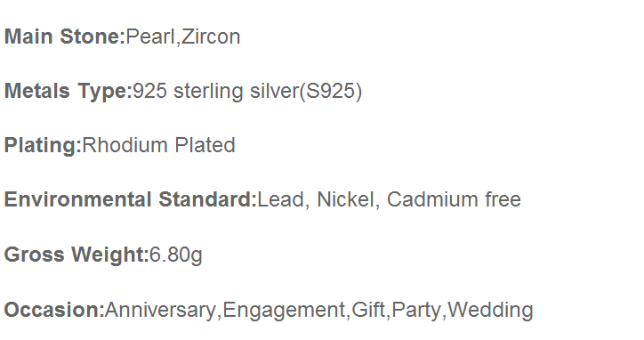Click the 'Plating:' label

click(x=43, y=146)
